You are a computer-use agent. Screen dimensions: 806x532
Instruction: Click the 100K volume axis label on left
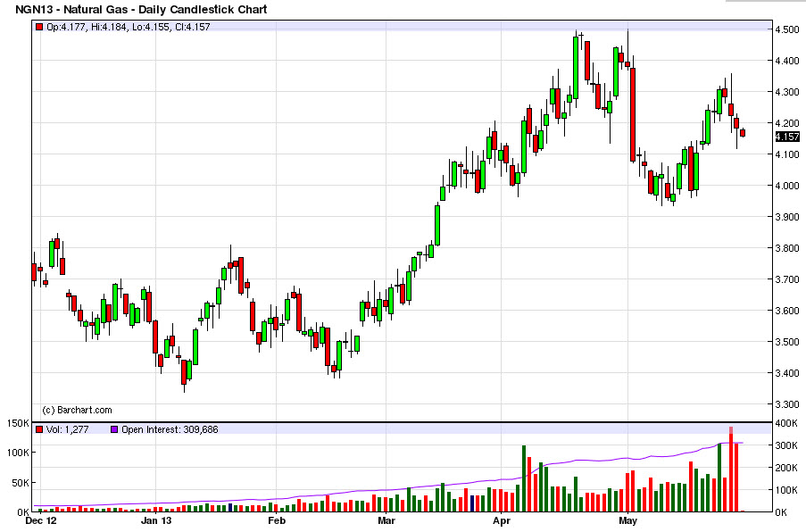(x=18, y=453)
